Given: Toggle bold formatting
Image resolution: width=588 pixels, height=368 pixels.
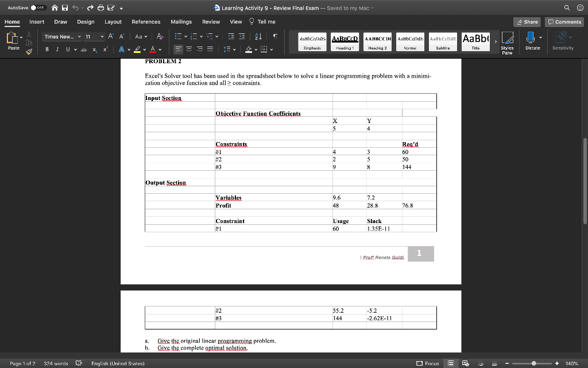Looking at the screenshot, I should click(45, 49).
